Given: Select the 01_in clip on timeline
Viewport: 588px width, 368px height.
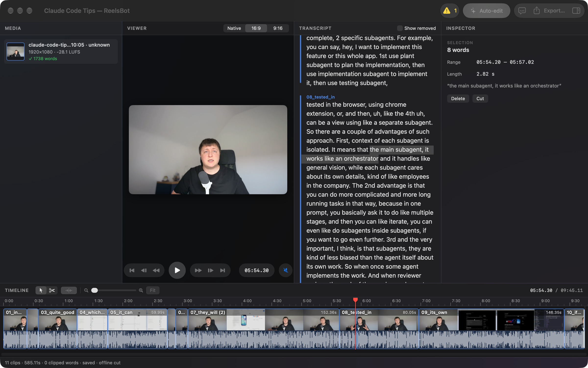Looking at the screenshot, I should coord(15,329).
